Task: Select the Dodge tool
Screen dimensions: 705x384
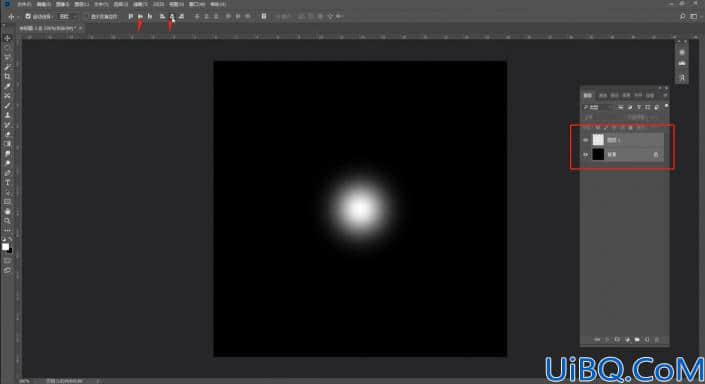Action: pyautogui.click(x=7, y=163)
